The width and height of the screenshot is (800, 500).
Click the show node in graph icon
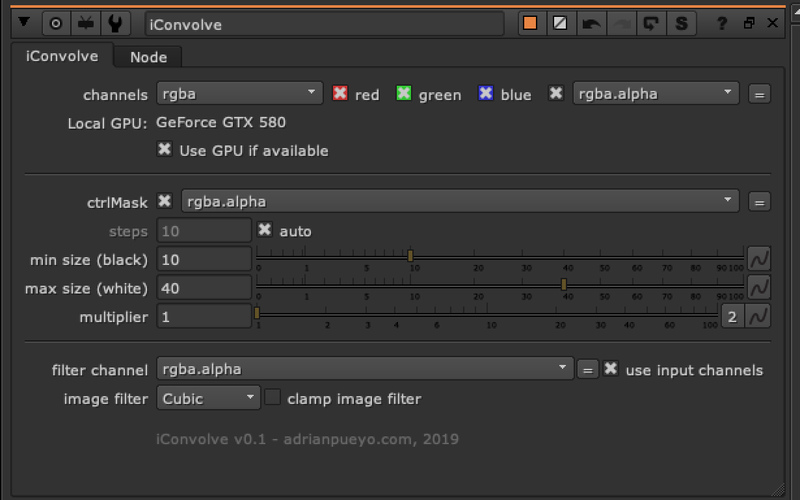click(x=85, y=23)
